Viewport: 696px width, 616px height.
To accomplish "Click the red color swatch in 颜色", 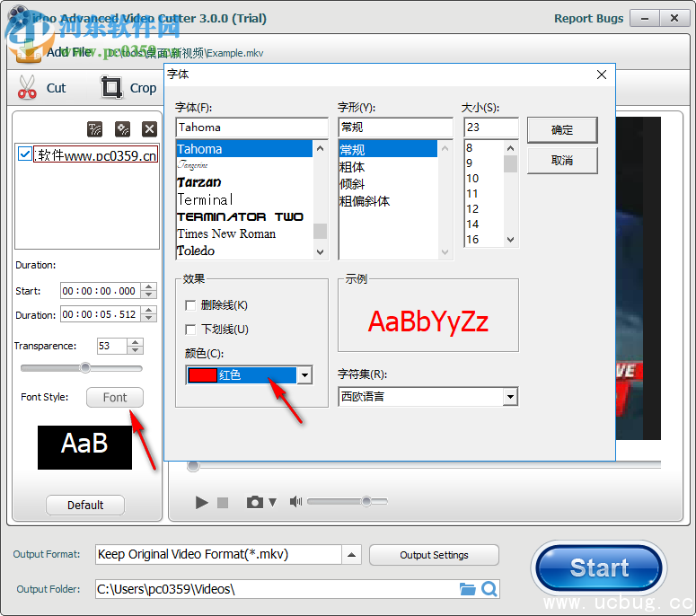I will click(x=202, y=375).
